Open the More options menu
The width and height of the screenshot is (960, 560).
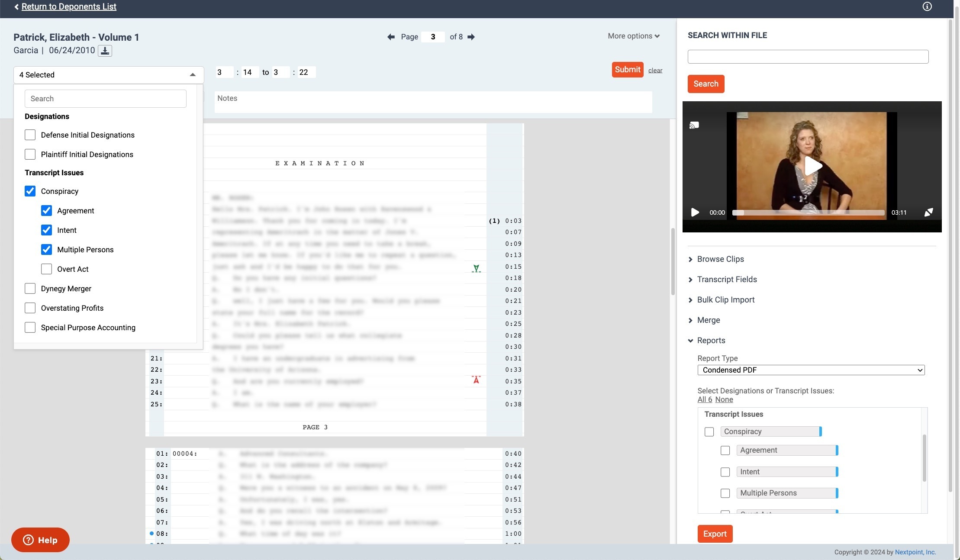point(633,36)
